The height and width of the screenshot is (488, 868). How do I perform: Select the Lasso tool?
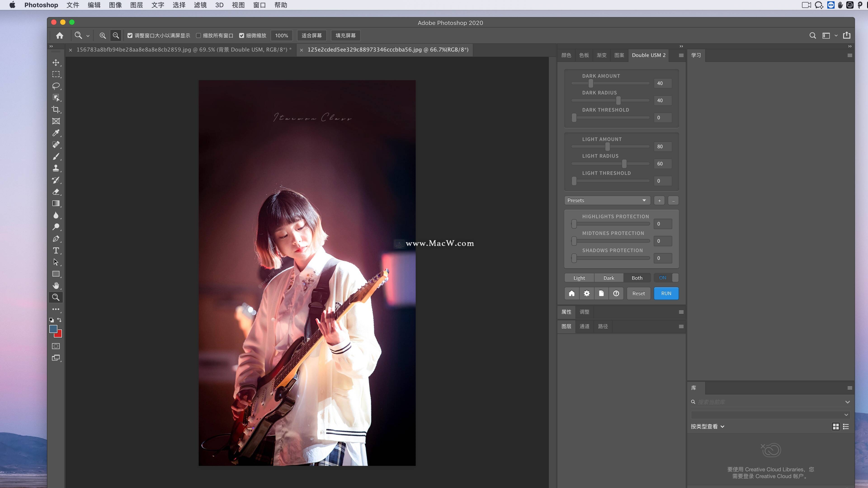(56, 86)
